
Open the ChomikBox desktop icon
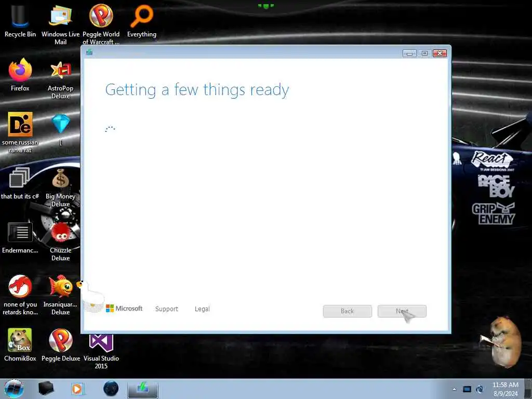[x=20, y=345]
